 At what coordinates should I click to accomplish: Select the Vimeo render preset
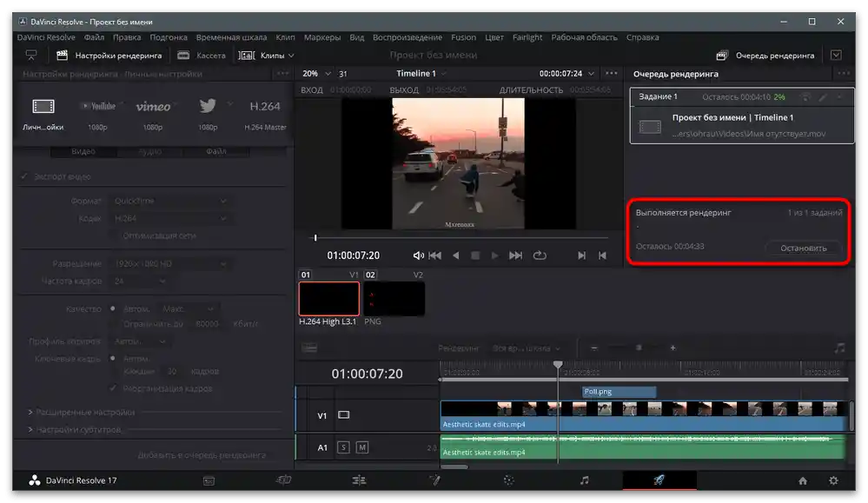point(153,106)
